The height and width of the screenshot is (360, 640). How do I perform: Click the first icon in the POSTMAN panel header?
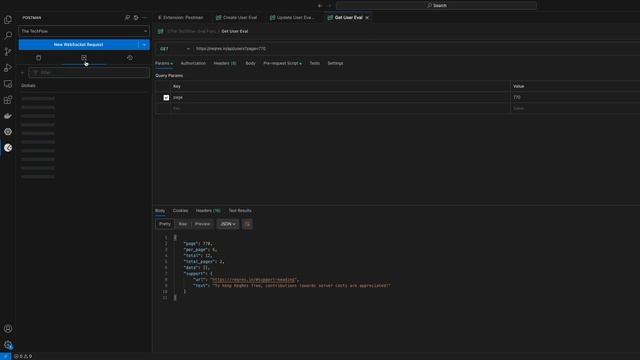pyautogui.click(x=127, y=18)
